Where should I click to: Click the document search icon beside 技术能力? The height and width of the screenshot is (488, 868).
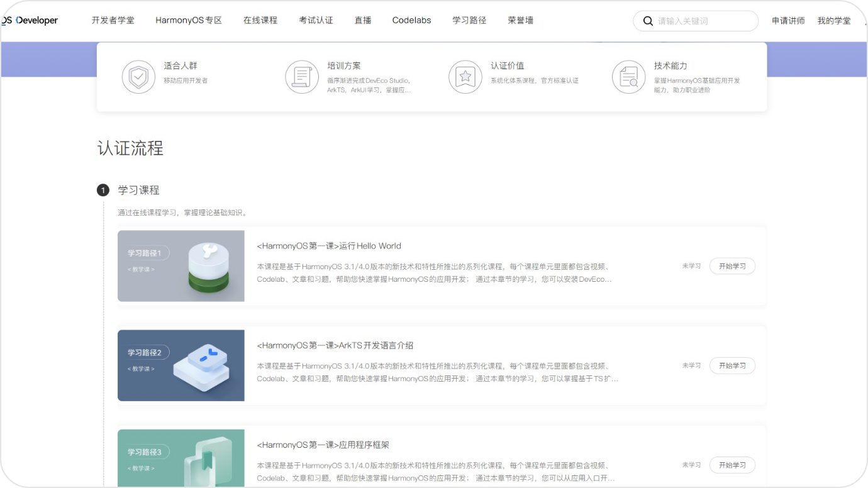[x=629, y=77]
